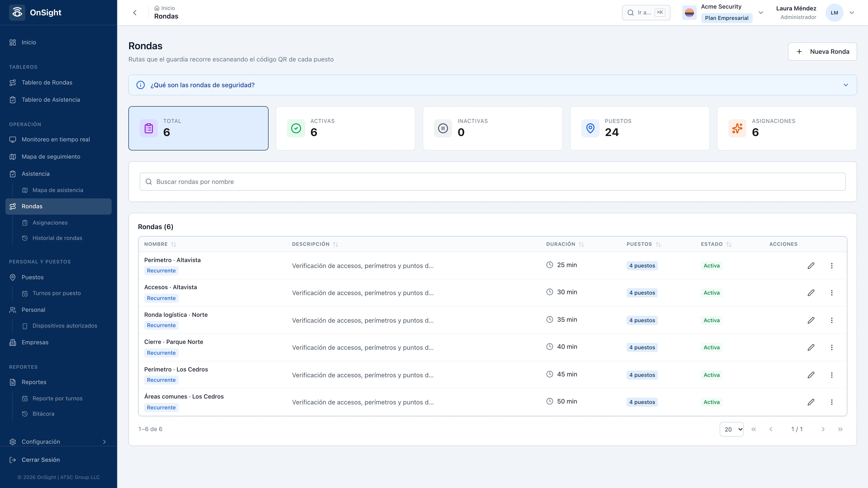Open the Laura Méndez user menu chevron
The height and width of the screenshot is (488, 868).
pyautogui.click(x=852, y=13)
